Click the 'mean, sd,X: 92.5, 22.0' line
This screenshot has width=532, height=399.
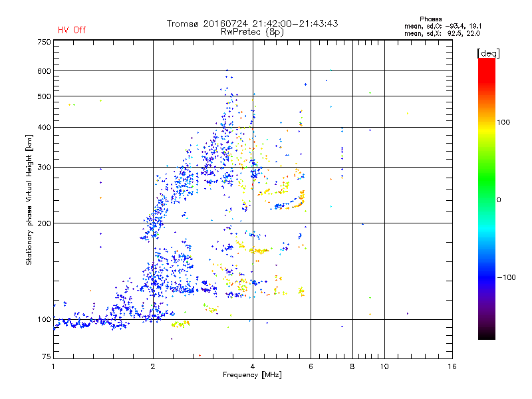point(442,33)
